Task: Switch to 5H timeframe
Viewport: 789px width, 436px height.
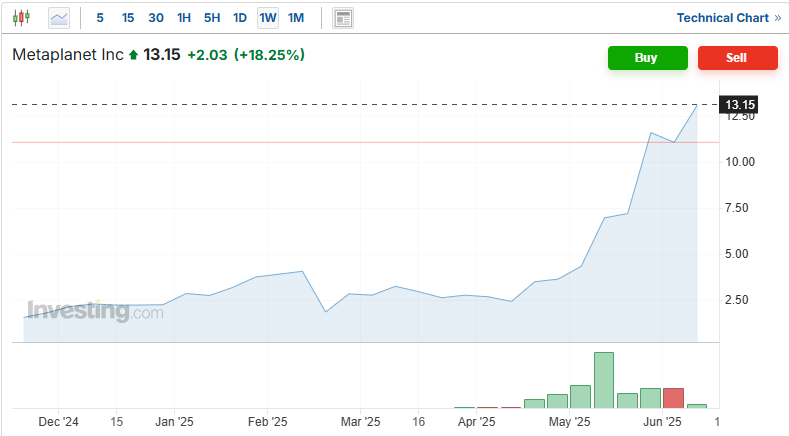Action: (212, 18)
